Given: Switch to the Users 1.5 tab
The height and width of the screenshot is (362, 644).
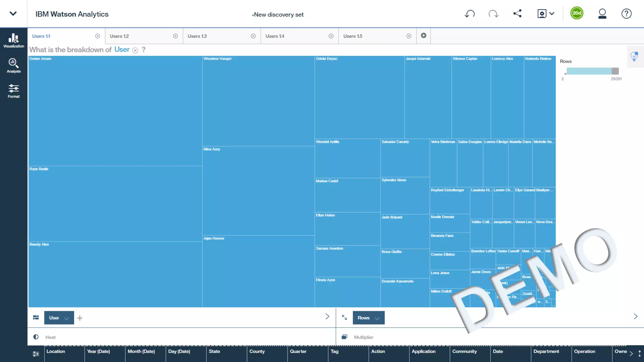Looking at the screenshot, I should [353, 36].
